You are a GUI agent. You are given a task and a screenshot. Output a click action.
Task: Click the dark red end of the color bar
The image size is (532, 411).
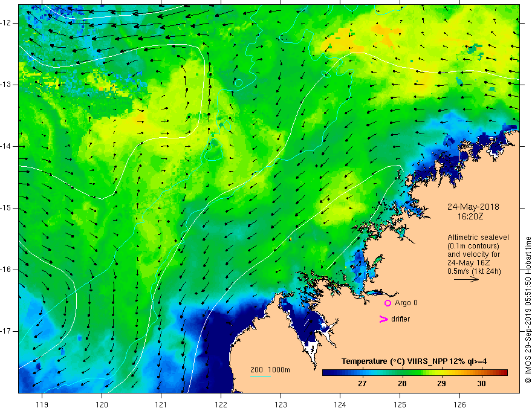(504, 373)
